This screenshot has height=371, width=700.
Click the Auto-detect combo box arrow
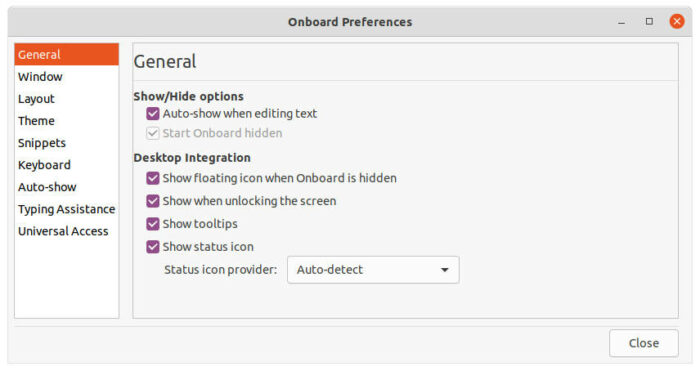click(444, 270)
